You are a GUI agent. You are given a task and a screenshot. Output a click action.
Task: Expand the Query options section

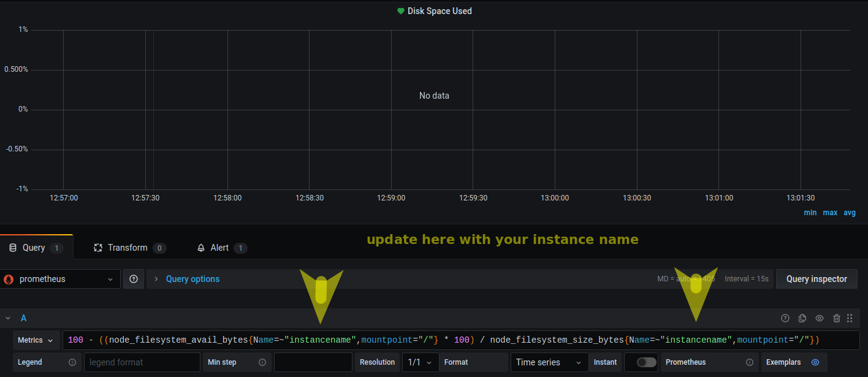192,279
